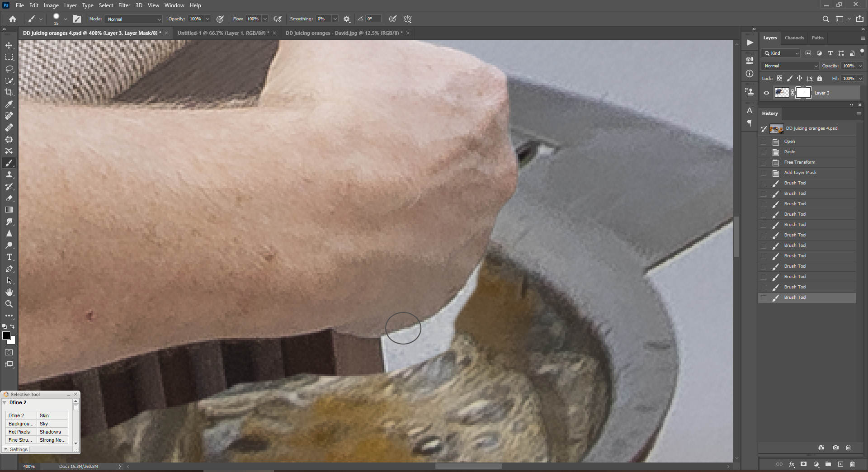Add a layer style with fx icon
Image resolution: width=868 pixels, height=472 pixels.
click(792, 464)
